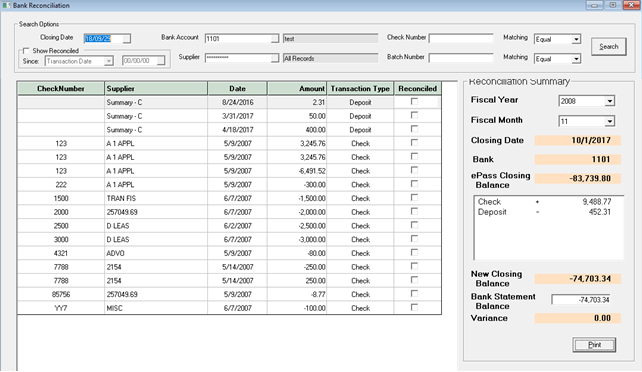Toggle the Show Reconciled checkbox

click(x=26, y=51)
